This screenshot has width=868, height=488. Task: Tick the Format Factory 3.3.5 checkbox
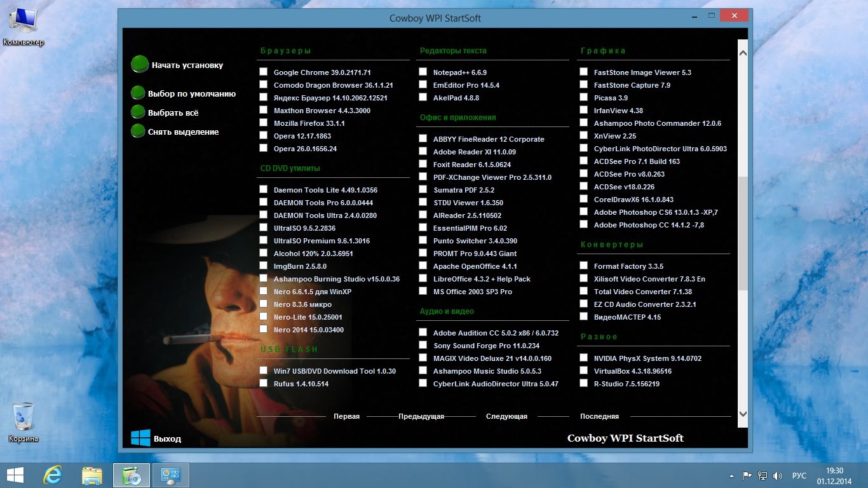[584, 266]
